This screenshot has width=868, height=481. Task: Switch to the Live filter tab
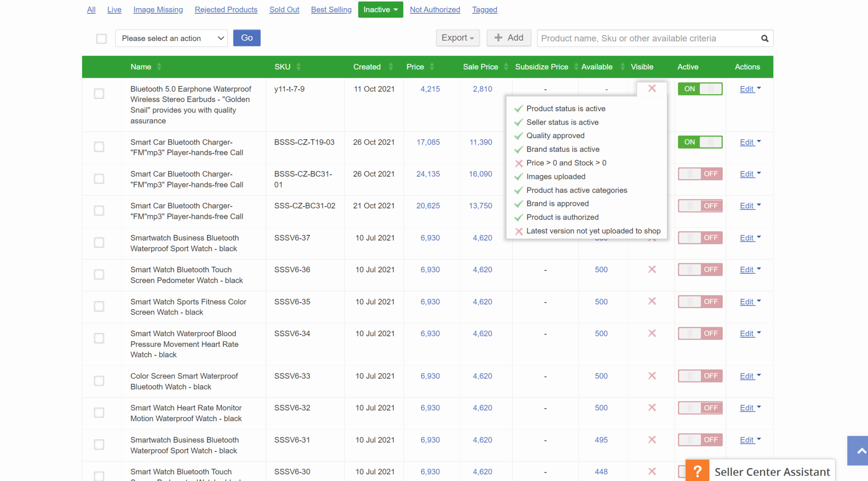tap(114, 9)
